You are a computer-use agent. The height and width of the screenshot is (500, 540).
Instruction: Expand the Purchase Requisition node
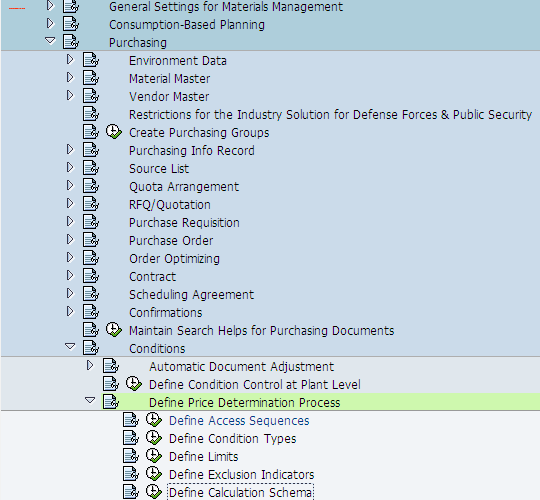(x=70, y=221)
